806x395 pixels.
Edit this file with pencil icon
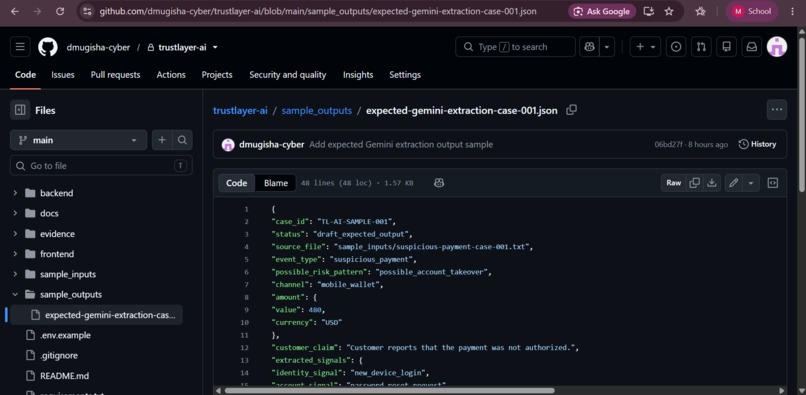pos(734,183)
